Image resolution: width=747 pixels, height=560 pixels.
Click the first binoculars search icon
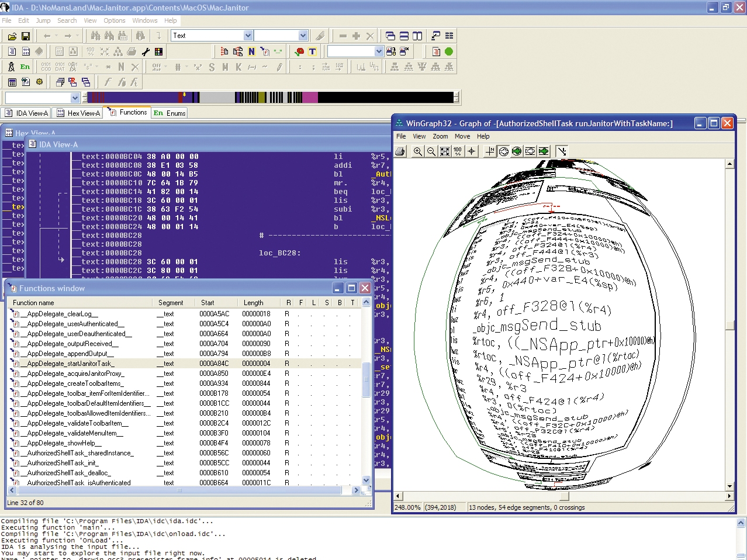click(x=95, y=36)
